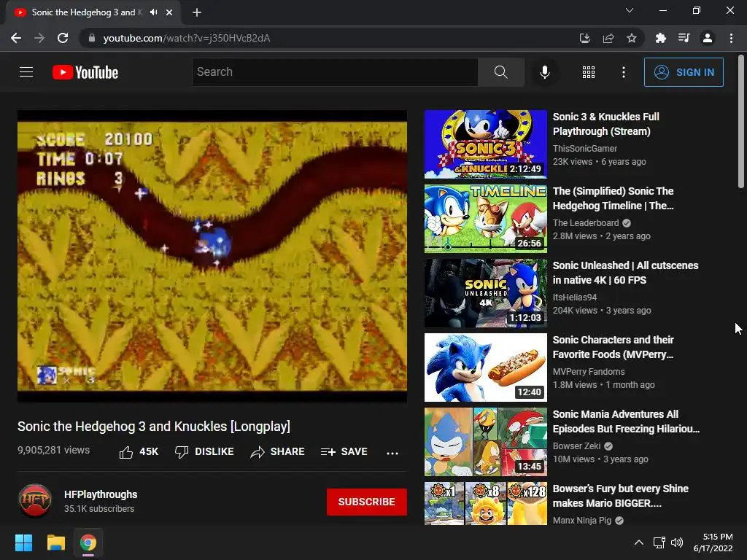
Task: Visit ThisSonicGamer channel name
Action: point(584,149)
